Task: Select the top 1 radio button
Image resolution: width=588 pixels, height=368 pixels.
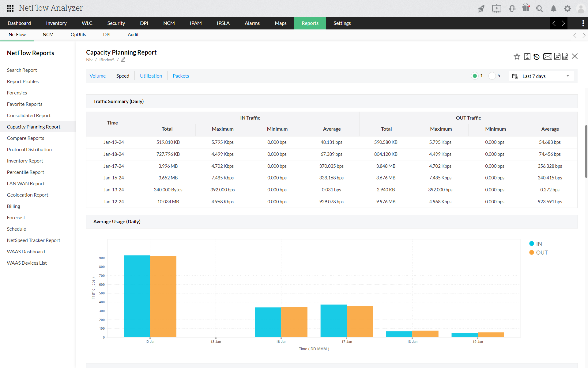Action: click(475, 76)
